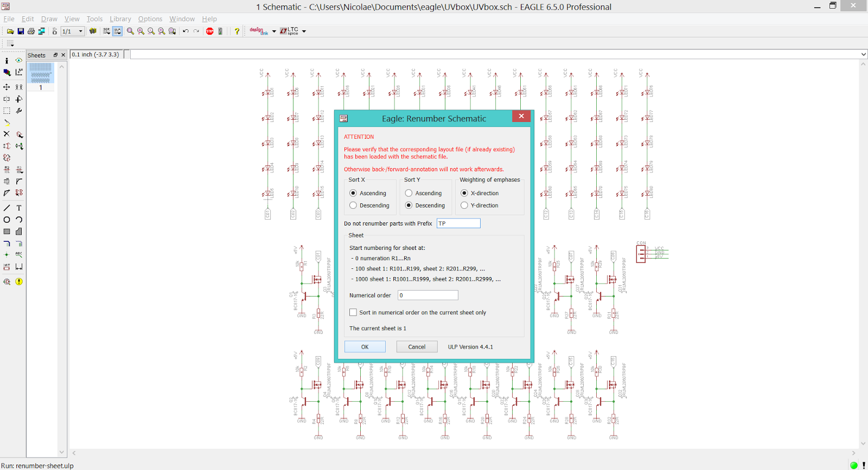The image size is (868, 470).
Task: Undock the Sheets panel
Action: [55, 55]
